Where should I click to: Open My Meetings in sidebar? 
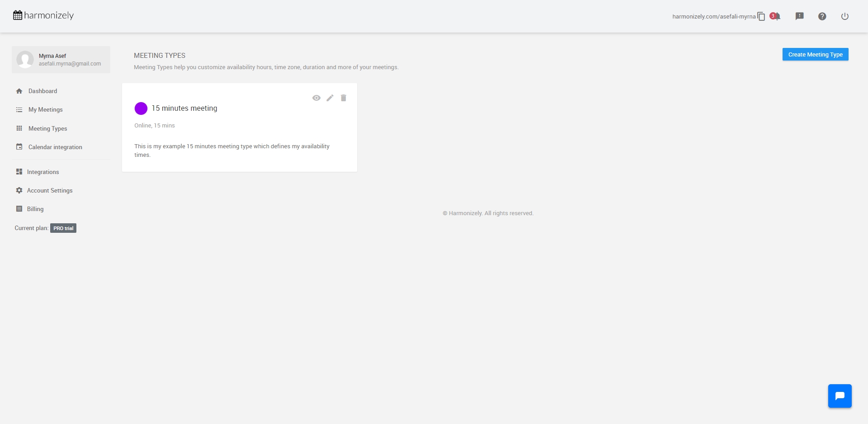[45, 110]
